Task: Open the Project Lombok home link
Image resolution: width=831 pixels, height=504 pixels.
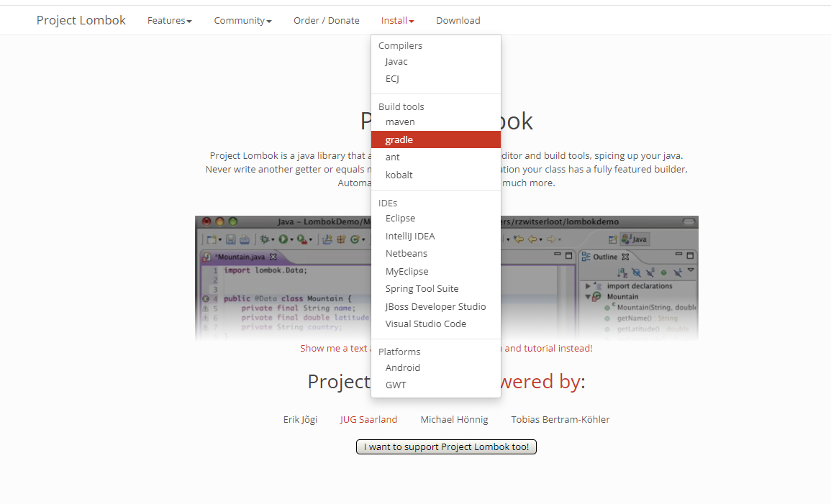Action: [81, 20]
